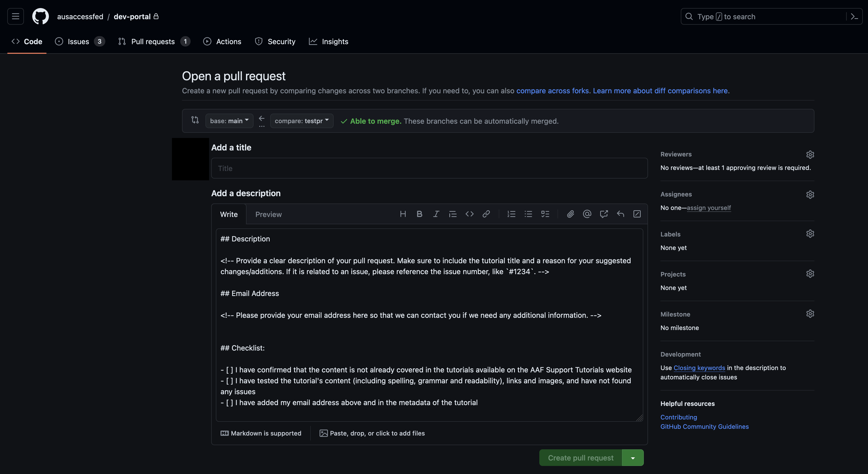Viewport: 868px width, 474px height.
Task: Open Labels settings gear
Action: pos(810,234)
